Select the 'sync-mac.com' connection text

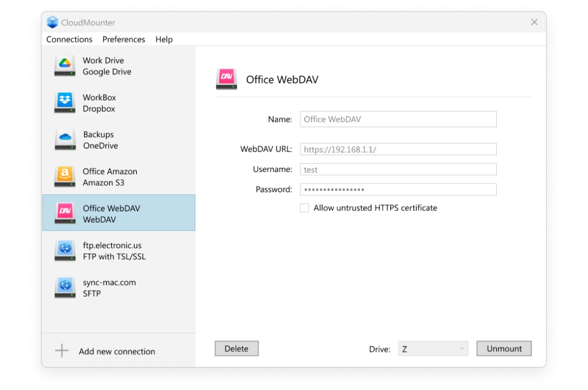click(109, 282)
